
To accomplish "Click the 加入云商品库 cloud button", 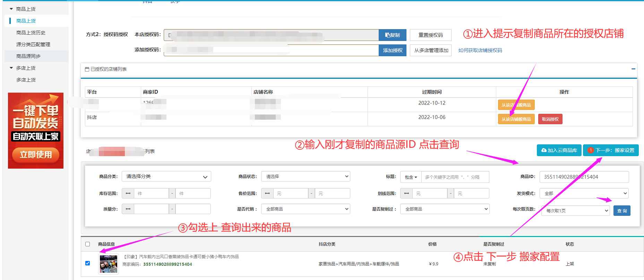I will 559,150.
